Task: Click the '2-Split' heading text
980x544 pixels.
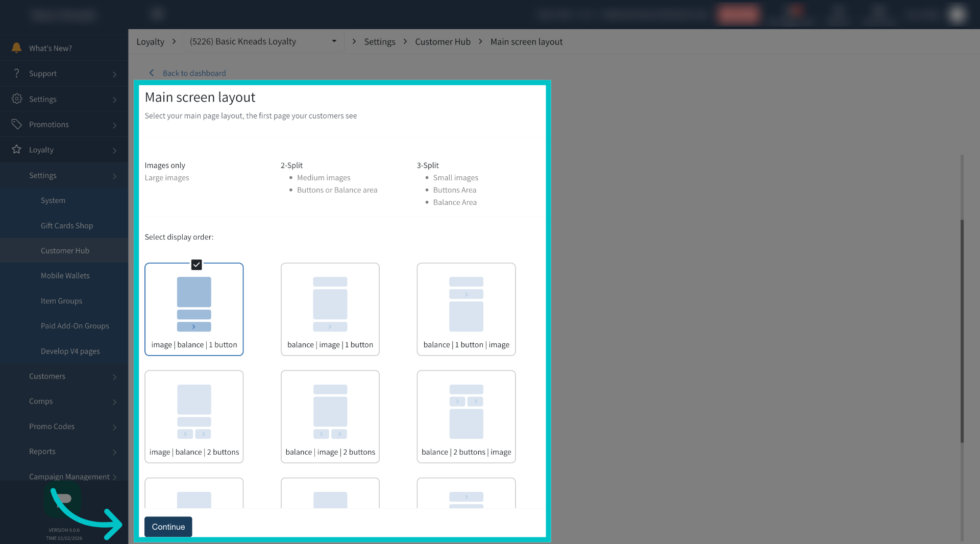Action: pos(291,165)
